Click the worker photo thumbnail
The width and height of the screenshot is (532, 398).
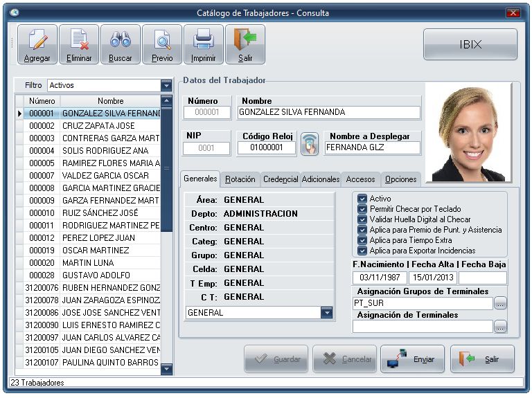[x=468, y=133]
